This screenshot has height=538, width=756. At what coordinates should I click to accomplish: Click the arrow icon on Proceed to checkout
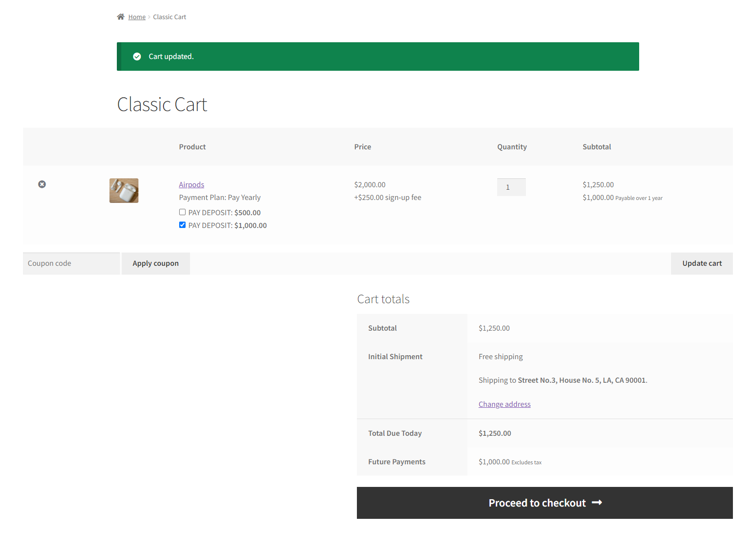coord(597,503)
